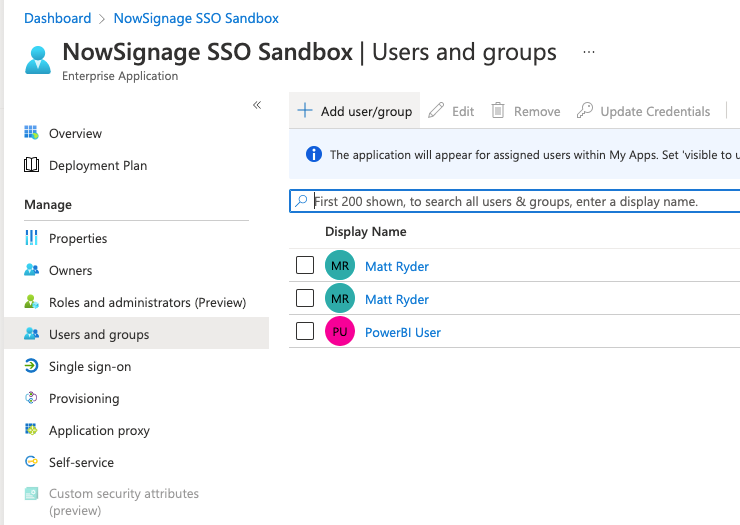Select the second Matt Ryder checkbox

pos(305,298)
